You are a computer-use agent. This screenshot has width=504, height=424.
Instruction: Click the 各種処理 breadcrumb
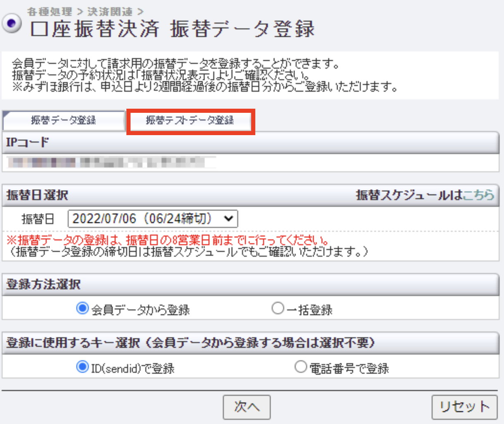(x=50, y=12)
